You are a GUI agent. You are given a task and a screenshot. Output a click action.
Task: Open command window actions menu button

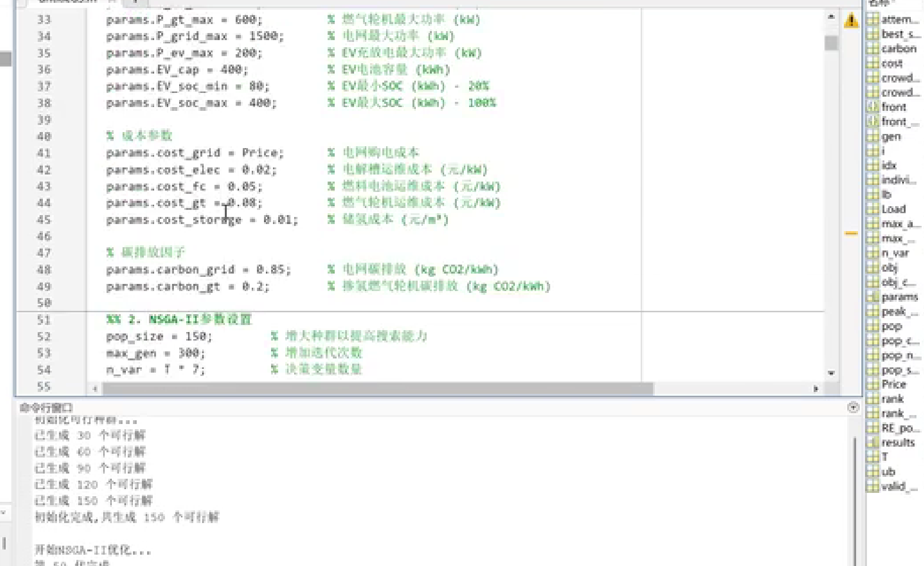pos(853,408)
